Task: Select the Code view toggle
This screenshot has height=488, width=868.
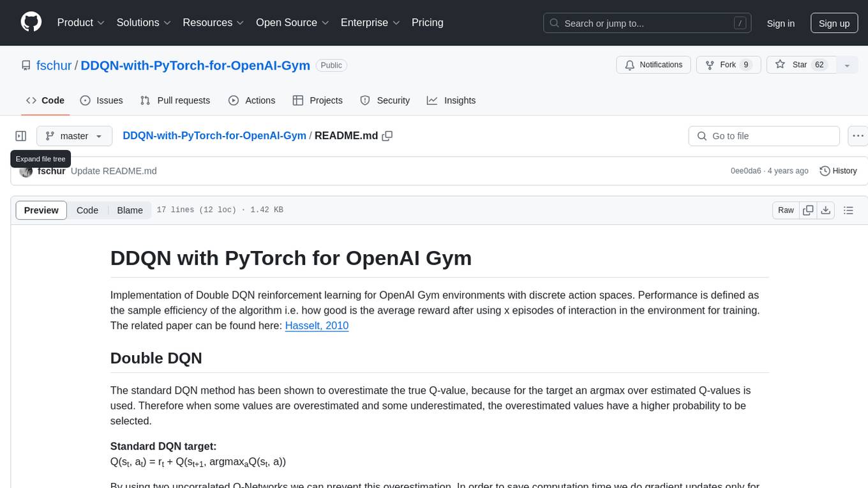Action: (x=87, y=210)
